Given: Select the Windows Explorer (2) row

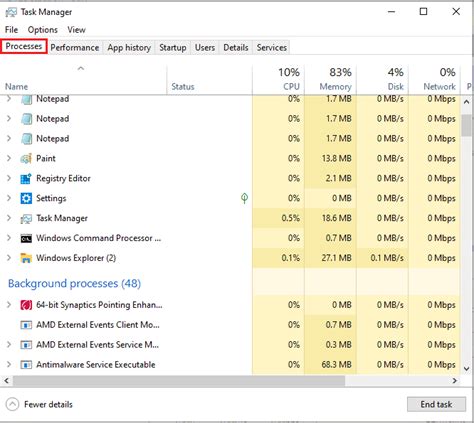Looking at the screenshot, I should click(x=231, y=258).
